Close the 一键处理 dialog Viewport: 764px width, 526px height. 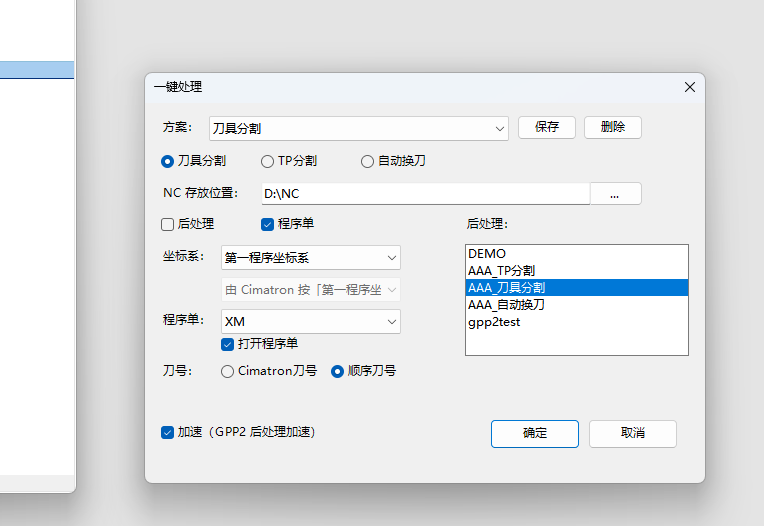click(689, 87)
